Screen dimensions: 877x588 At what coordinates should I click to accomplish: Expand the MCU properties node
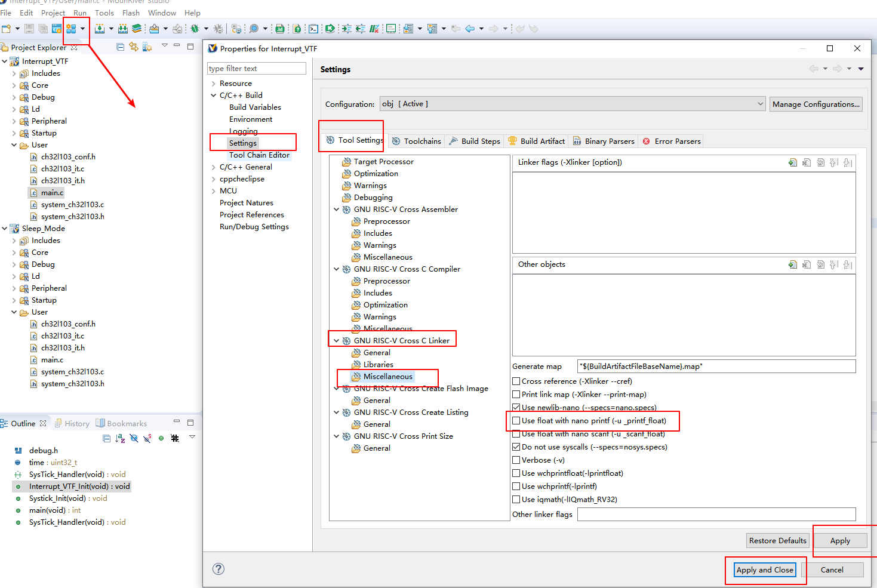click(213, 191)
